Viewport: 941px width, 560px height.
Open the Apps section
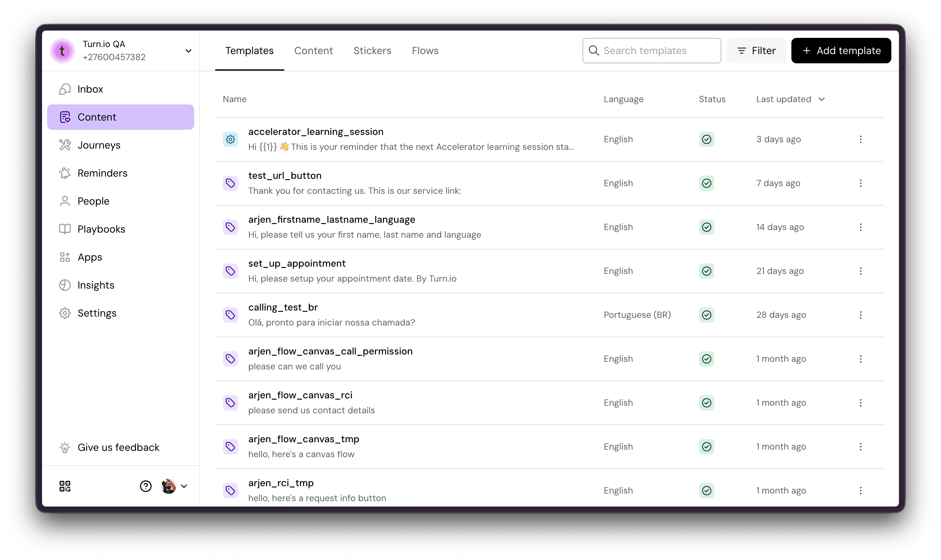[x=120, y=257]
